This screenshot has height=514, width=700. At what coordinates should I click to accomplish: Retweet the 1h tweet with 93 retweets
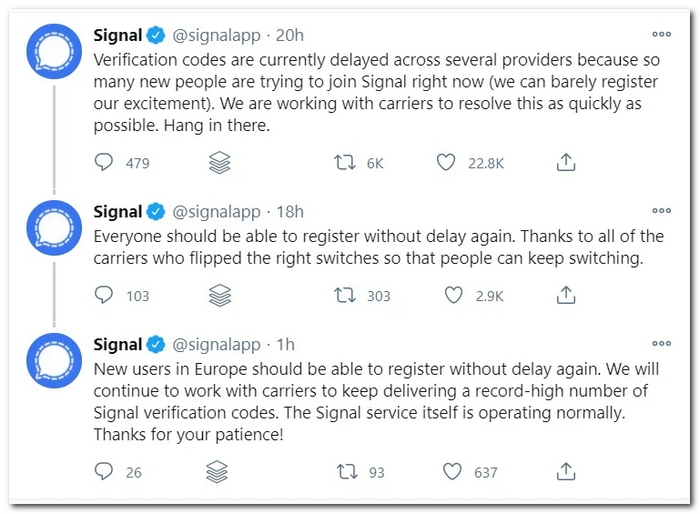[345, 472]
